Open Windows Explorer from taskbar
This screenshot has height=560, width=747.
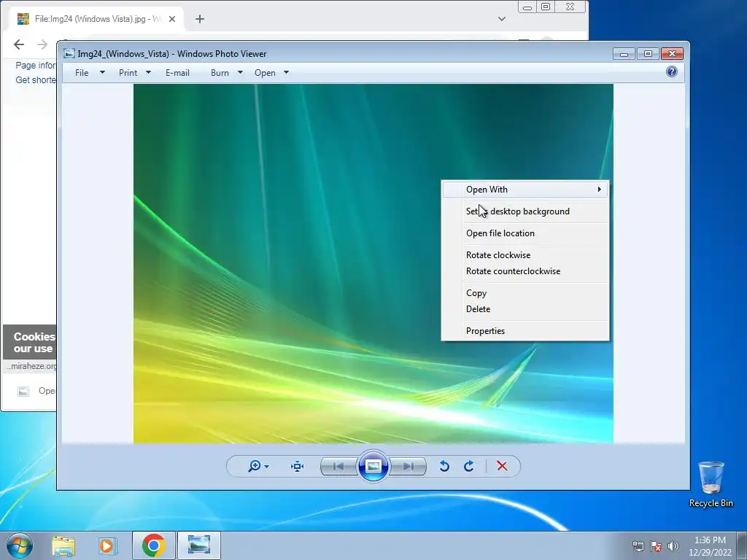tap(63, 545)
